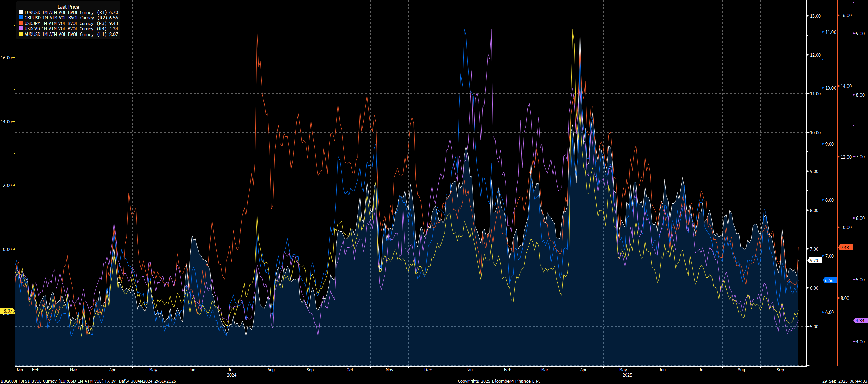Click the Oct month label on time axis

(350, 370)
